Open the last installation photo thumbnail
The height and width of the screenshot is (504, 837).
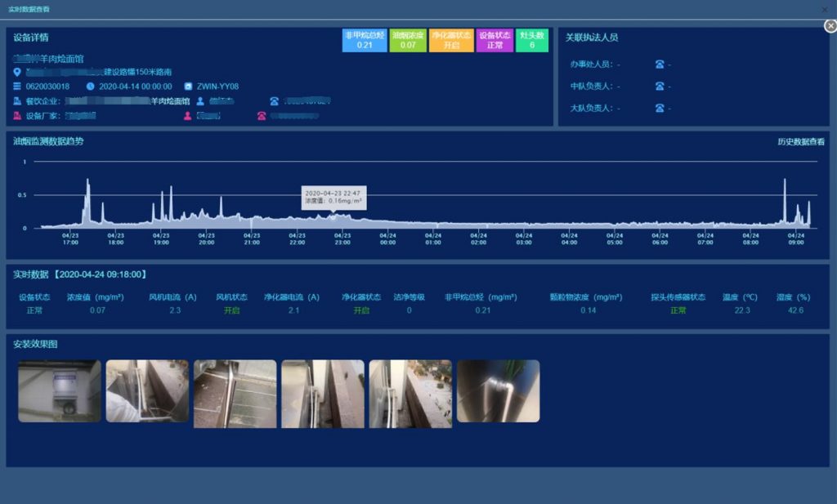click(498, 391)
